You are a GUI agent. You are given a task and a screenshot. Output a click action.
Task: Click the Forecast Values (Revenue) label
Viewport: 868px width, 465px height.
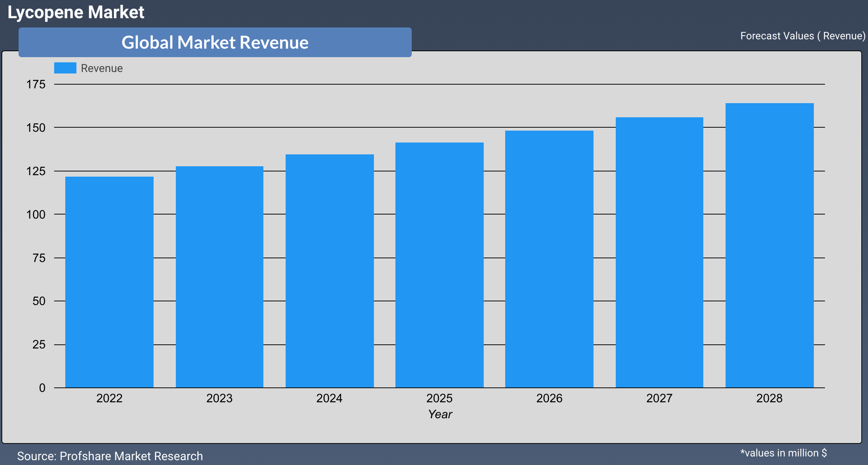point(803,36)
